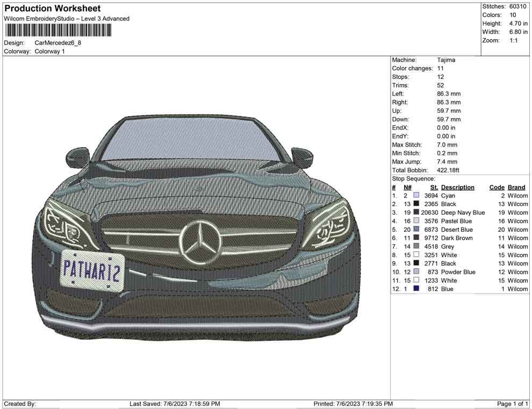Screen dimensions: 532x409
Task: Click the Blue color swatch in row 12
Action: pyautogui.click(x=416, y=288)
